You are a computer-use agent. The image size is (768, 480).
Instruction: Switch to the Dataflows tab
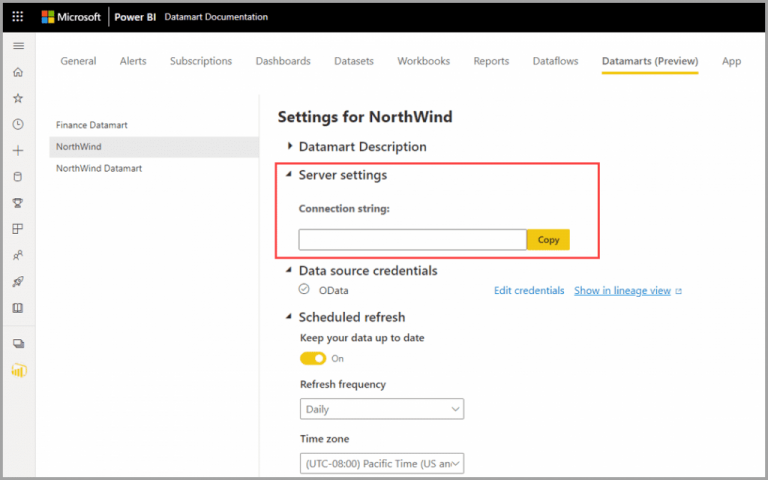[x=555, y=61]
